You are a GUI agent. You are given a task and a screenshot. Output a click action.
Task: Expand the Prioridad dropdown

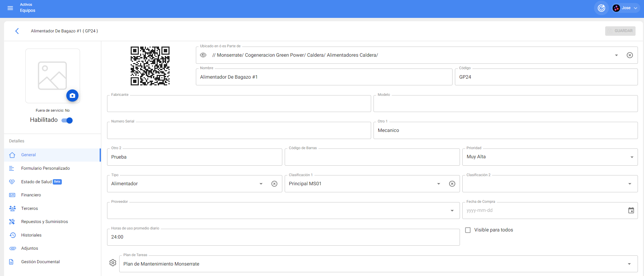[632, 157]
